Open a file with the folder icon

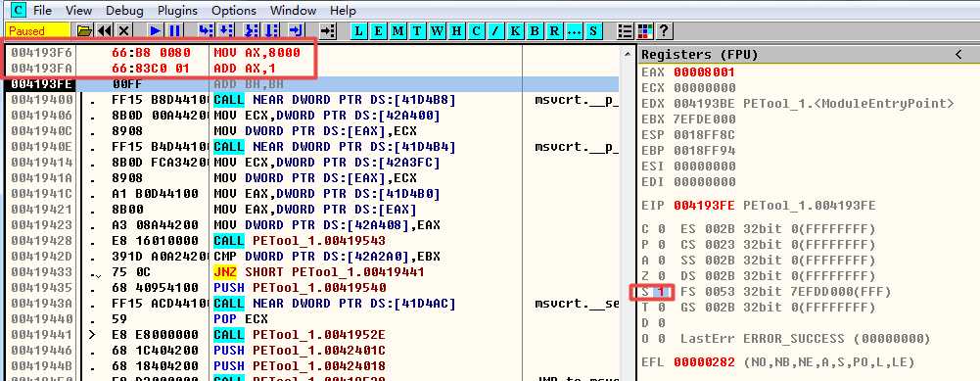[x=84, y=30]
